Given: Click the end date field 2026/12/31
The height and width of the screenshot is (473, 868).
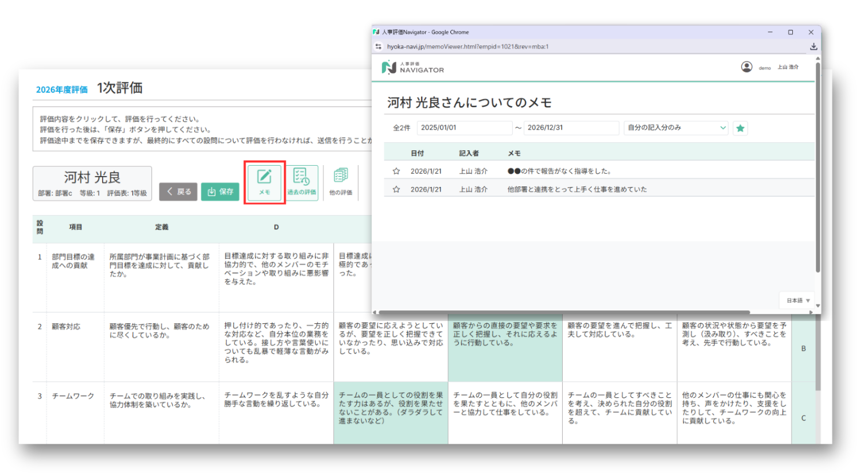Looking at the screenshot, I should pyautogui.click(x=571, y=128).
